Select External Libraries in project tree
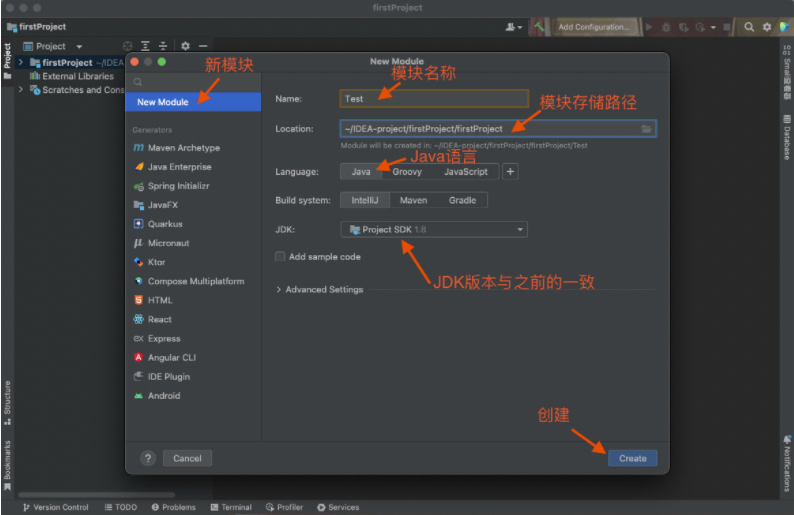The height and width of the screenshot is (515, 794). 71,76
